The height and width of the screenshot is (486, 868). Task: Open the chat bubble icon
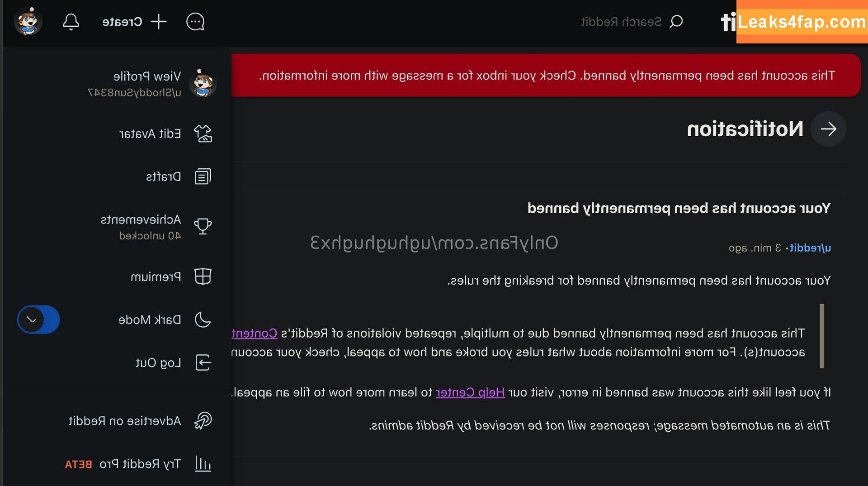[x=195, y=22]
